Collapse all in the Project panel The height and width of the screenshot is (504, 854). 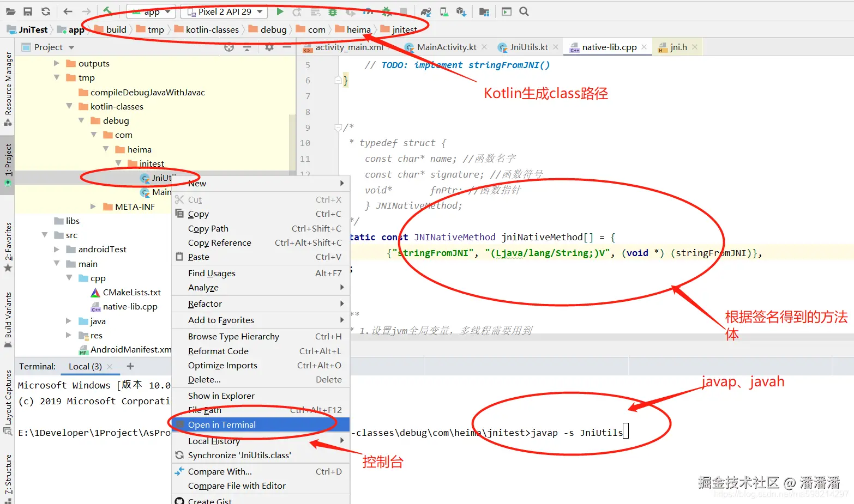pyautogui.click(x=247, y=47)
